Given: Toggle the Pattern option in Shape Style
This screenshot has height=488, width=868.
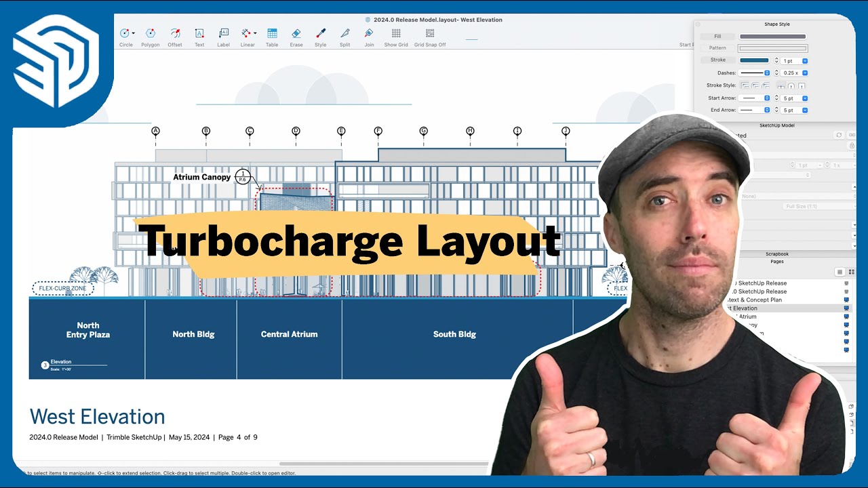Looking at the screenshot, I should click(x=717, y=47).
